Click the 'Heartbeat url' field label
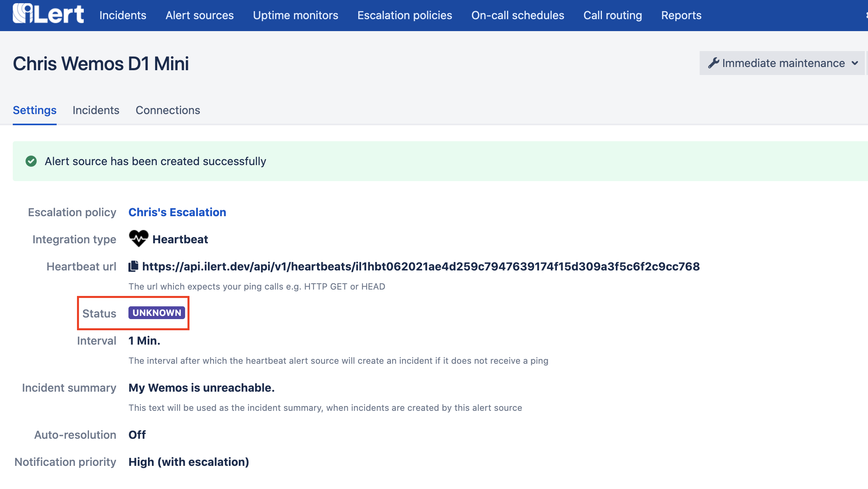Image resolution: width=868 pixels, height=489 pixels. pos(81,266)
